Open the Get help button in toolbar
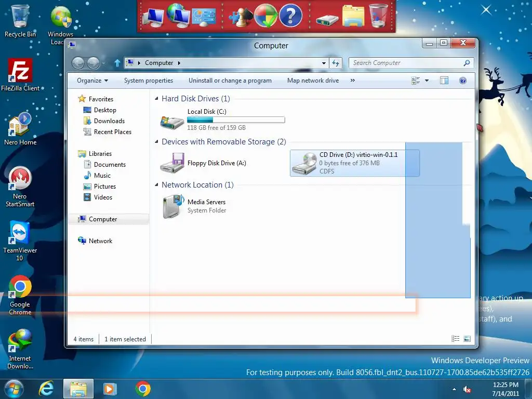The image size is (532, 399). tap(463, 81)
